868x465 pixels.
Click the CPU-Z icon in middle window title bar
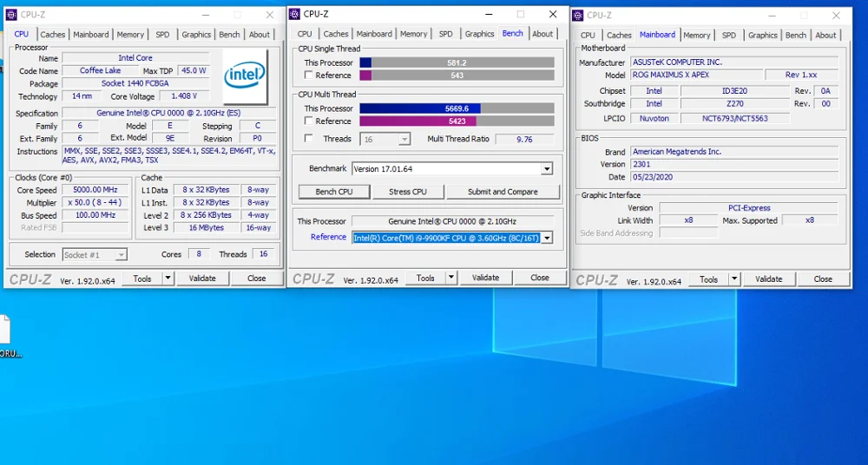(295, 14)
